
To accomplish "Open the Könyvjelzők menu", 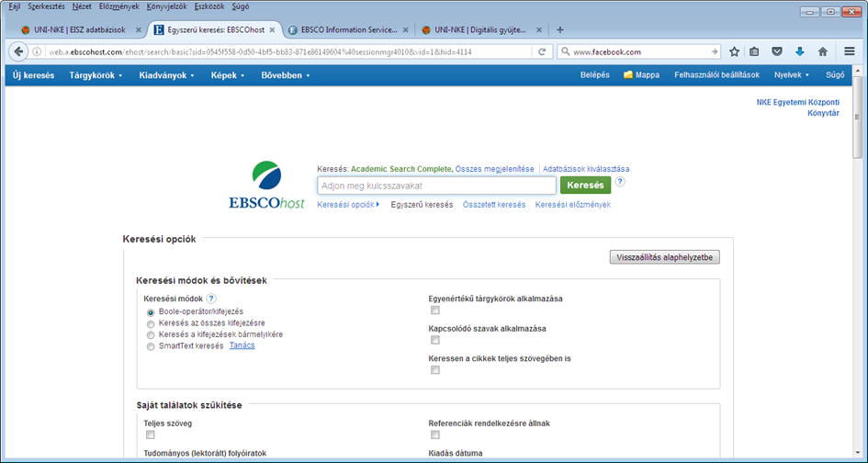I will point(167,7).
